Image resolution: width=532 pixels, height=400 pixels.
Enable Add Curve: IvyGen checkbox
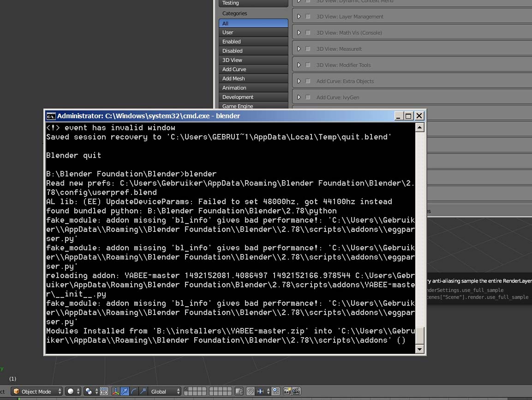click(308, 97)
